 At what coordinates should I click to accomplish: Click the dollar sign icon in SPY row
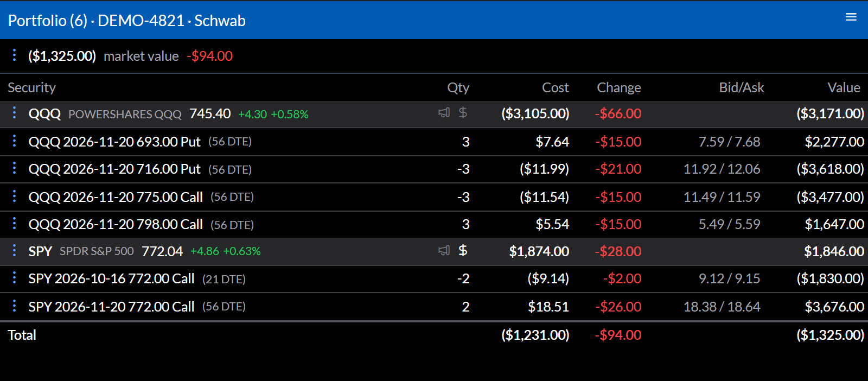463,250
